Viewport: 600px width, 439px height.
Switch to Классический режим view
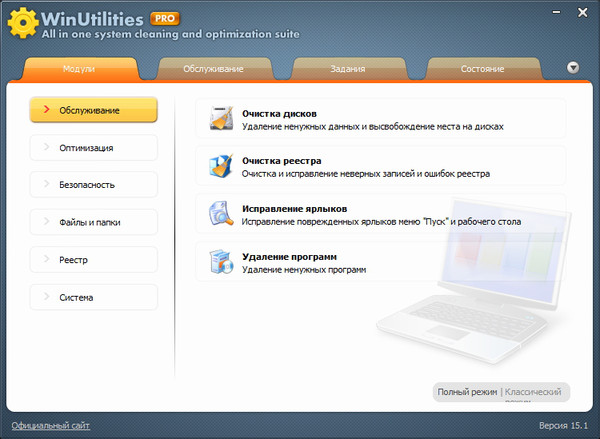click(536, 392)
